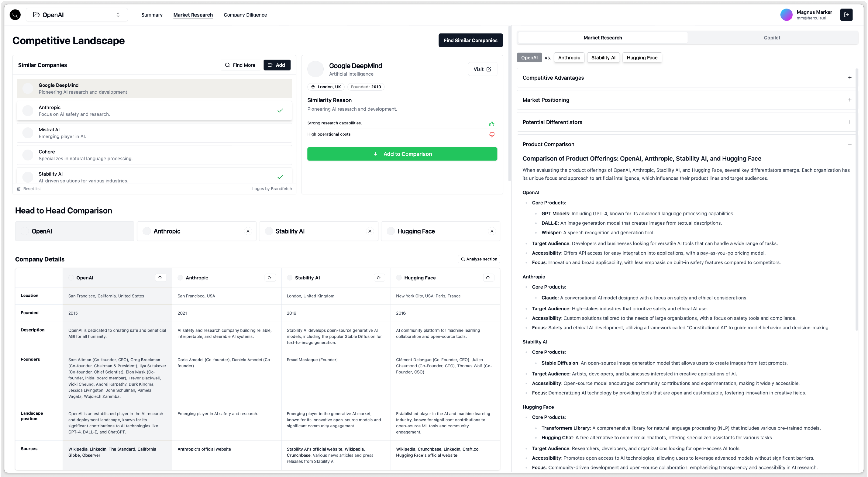Toggle the Hugging Face comparison pill
The image size is (868, 477).
coord(642,57)
